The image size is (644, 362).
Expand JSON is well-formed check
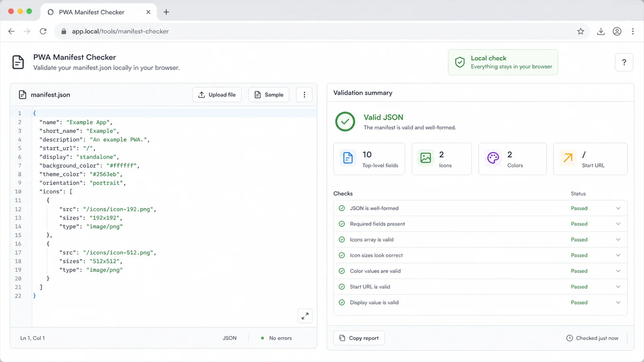coord(618,208)
